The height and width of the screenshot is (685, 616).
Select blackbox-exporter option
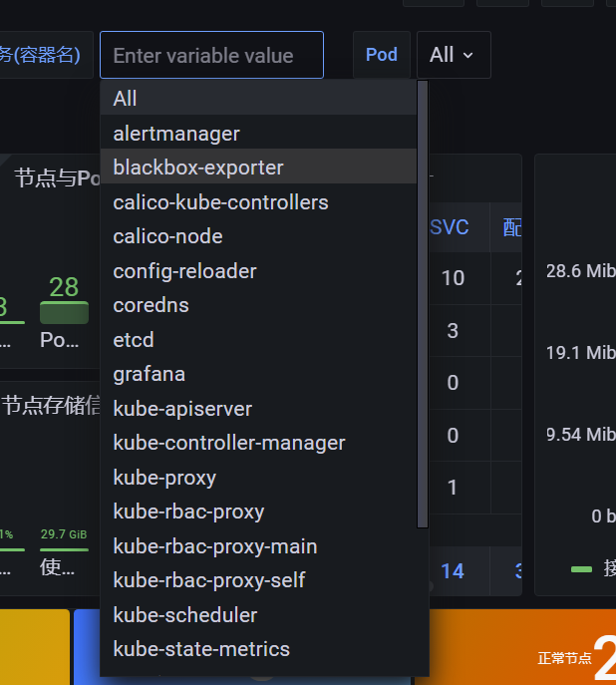[258, 168]
